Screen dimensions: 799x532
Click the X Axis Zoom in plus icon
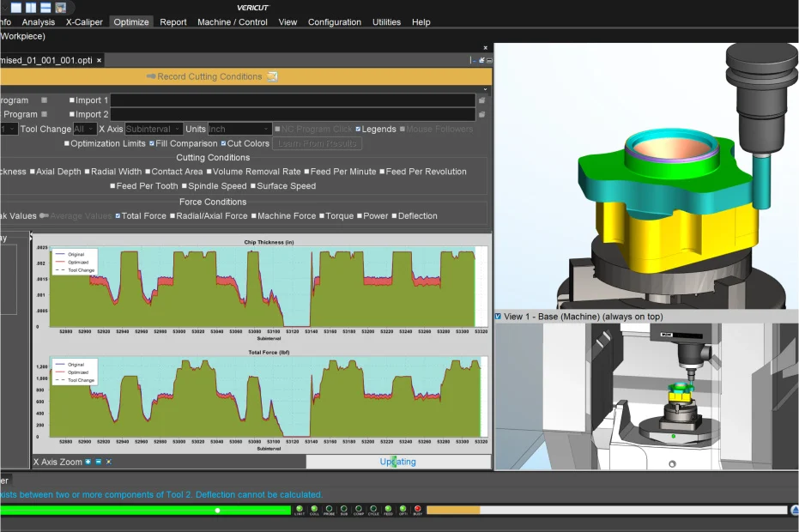coord(88,462)
